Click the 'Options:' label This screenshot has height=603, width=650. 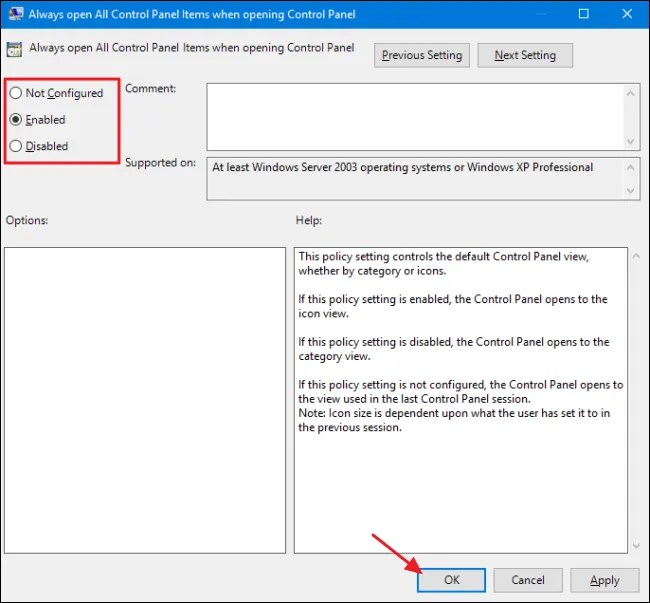click(x=27, y=220)
